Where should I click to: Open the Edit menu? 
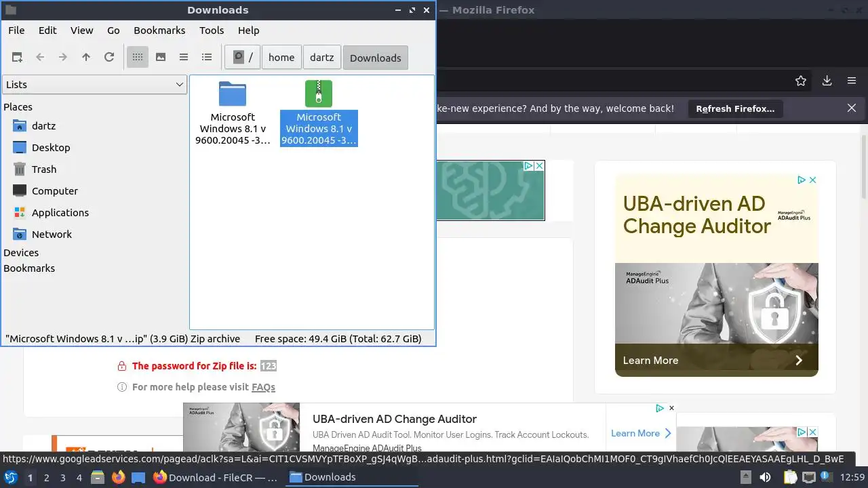[x=47, y=30]
